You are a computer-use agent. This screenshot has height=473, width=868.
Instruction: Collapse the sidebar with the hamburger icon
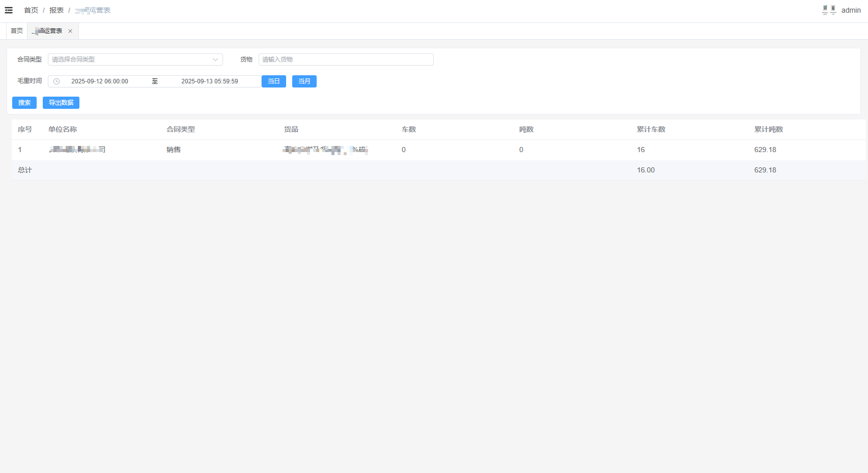pos(9,10)
